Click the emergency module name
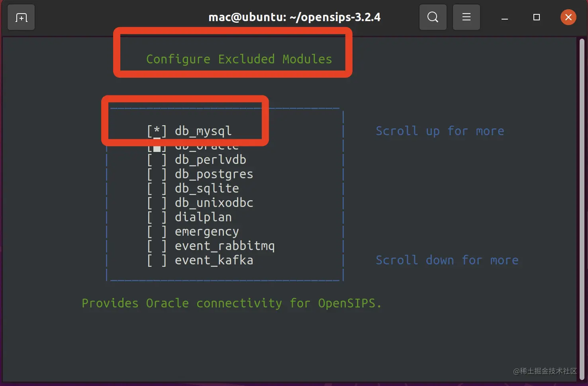 [207, 232]
